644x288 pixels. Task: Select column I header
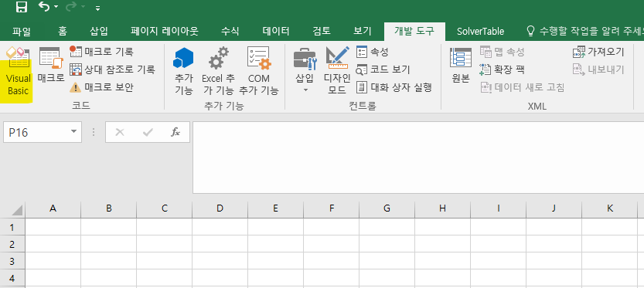pyautogui.click(x=498, y=208)
